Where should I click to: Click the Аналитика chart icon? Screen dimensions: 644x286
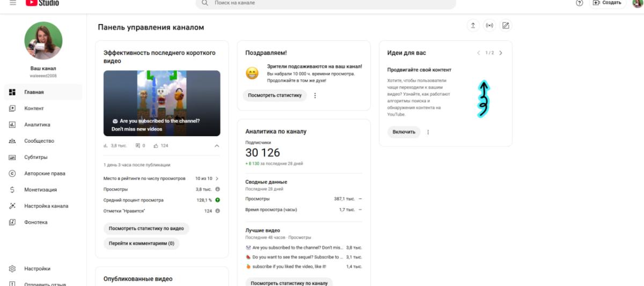coord(12,124)
